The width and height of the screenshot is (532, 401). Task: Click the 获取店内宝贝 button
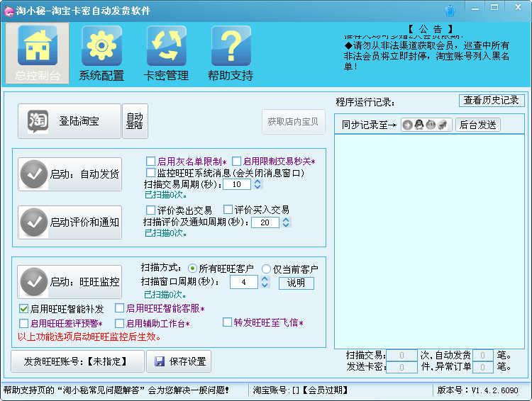(293, 121)
